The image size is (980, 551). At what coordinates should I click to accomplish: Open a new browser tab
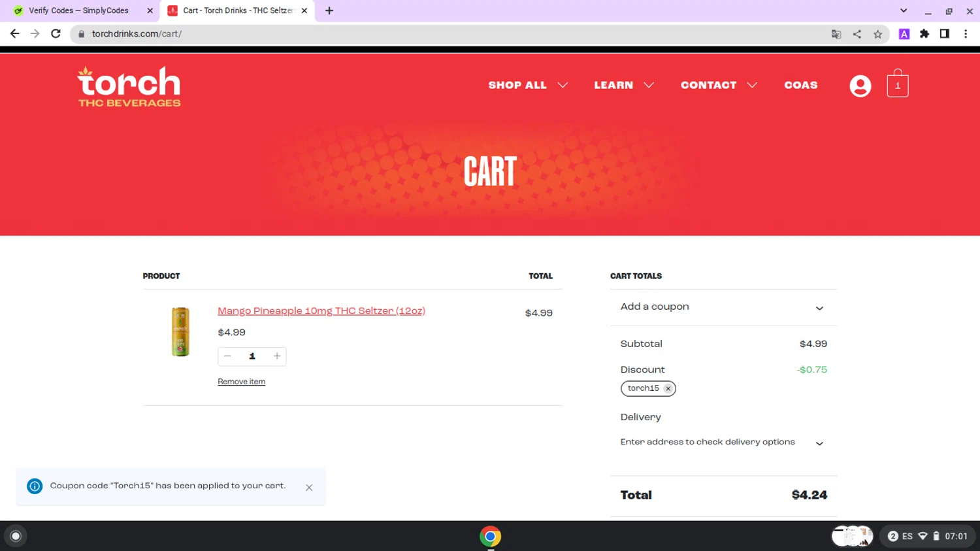(329, 10)
